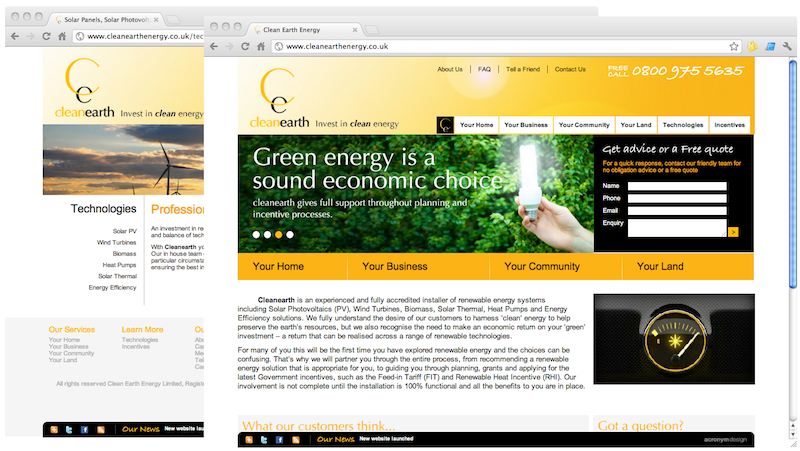
Task: Reload the page in the rear browser window
Action: tap(46, 36)
